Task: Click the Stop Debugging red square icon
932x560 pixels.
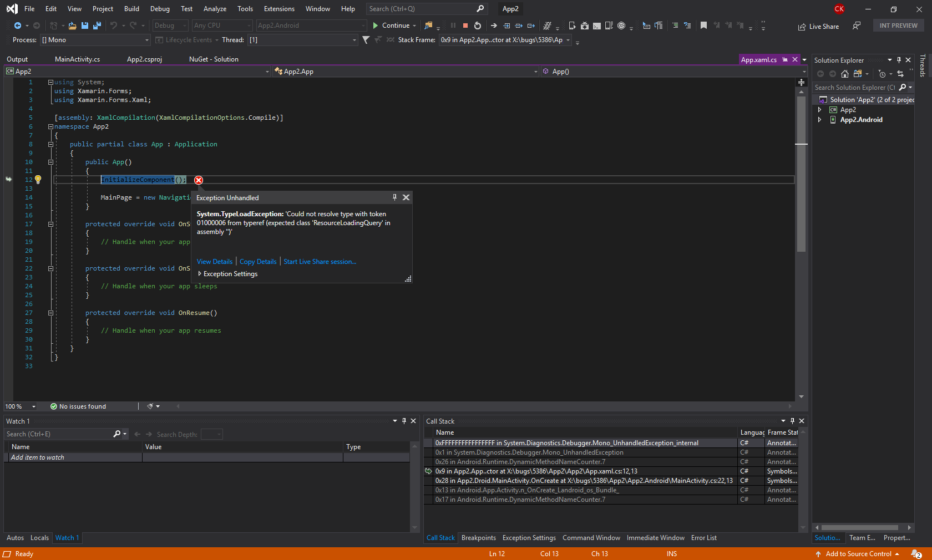Action: [465, 26]
